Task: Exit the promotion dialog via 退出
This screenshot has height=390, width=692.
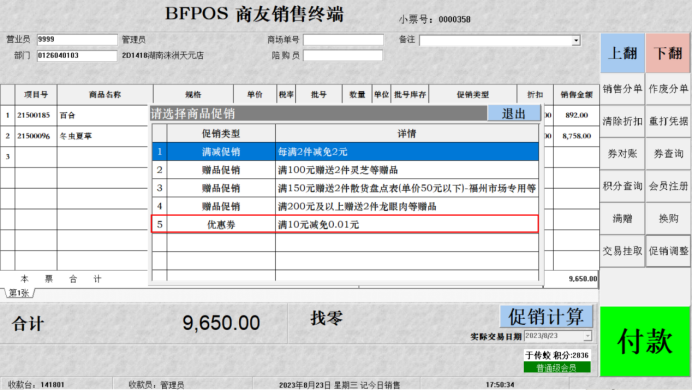Action: 514,113
